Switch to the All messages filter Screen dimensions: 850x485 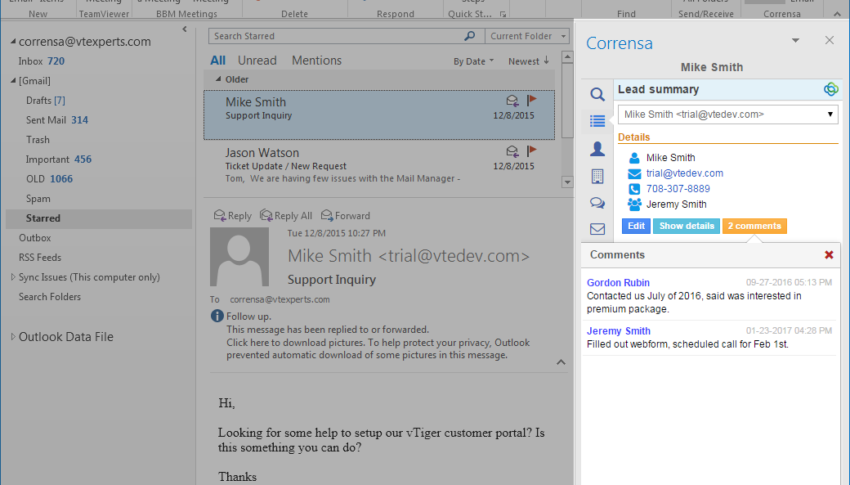(218, 61)
